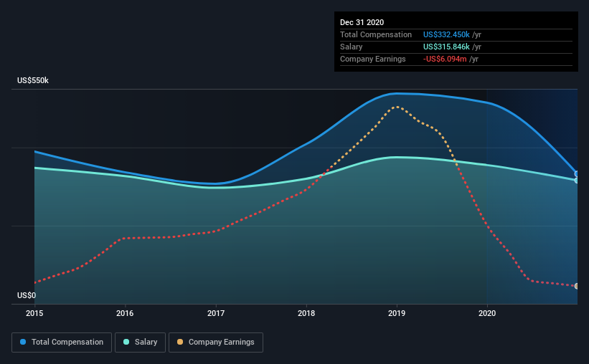Click the Total Compensation tooltip row label

click(376, 34)
